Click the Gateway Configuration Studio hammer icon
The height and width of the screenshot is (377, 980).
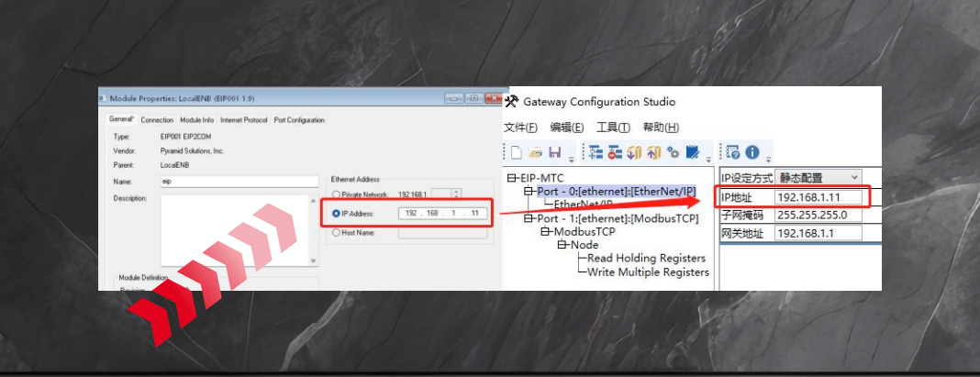coord(511,101)
